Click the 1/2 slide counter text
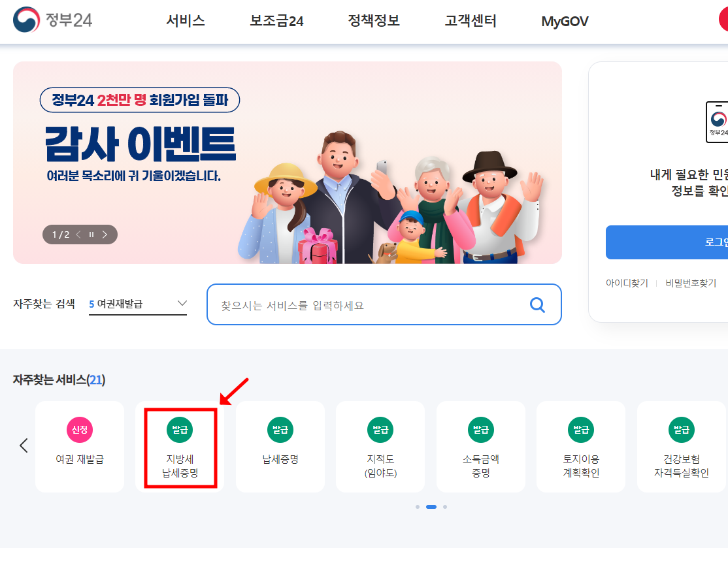 [x=61, y=235]
